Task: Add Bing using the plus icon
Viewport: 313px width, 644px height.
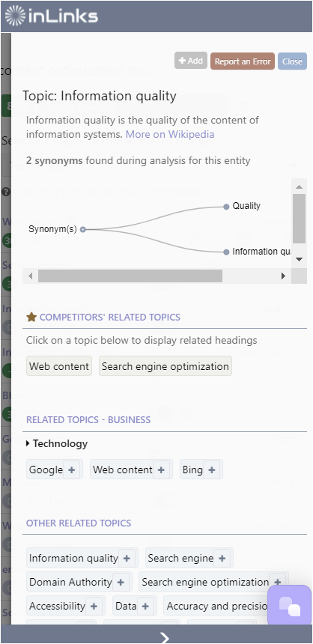Action: (212, 470)
